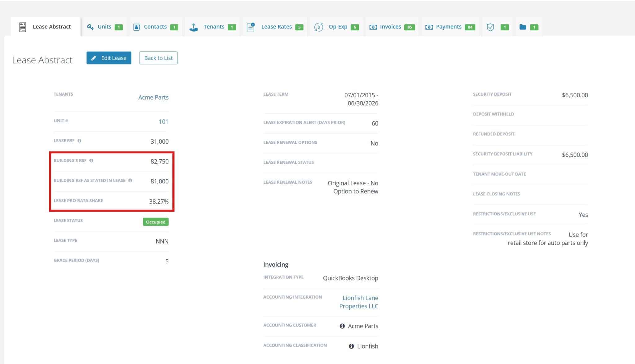Open the Units tab
The width and height of the screenshot is (635, 364).
point(104,27)
